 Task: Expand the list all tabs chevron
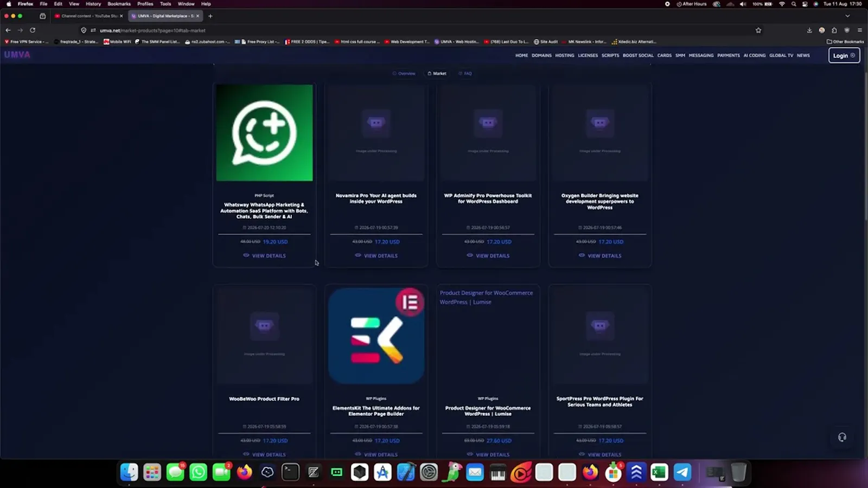[847, 16]
